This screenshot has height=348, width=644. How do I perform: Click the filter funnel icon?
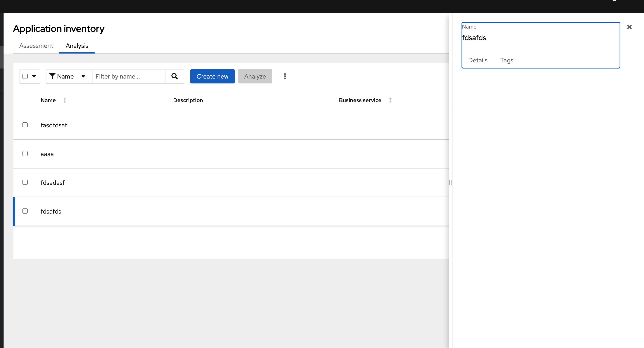coord(52,76)
